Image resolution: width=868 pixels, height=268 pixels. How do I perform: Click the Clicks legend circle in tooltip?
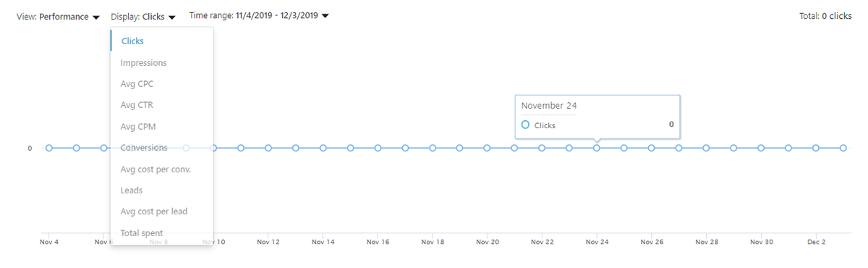tap(526, 125)
